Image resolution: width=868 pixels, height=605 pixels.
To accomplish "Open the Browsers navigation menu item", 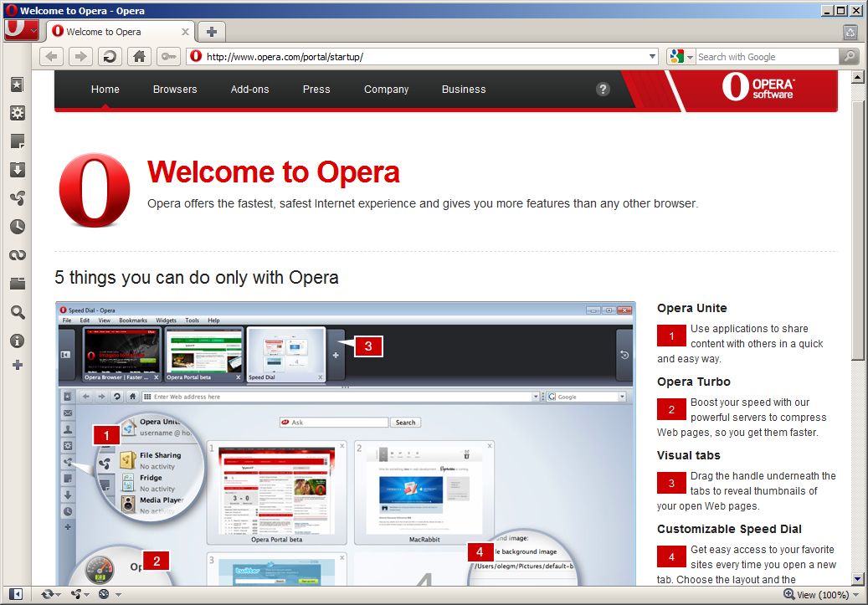I will coord(175,90).
